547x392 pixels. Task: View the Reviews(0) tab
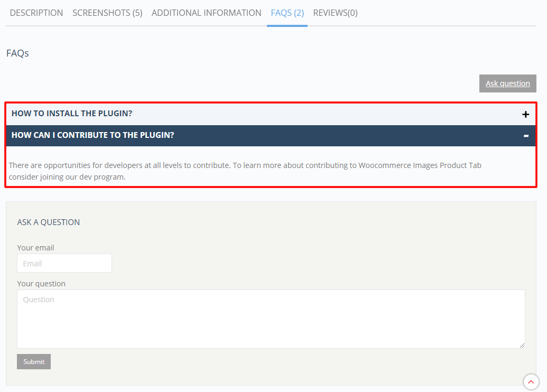[x=335, y=13]
